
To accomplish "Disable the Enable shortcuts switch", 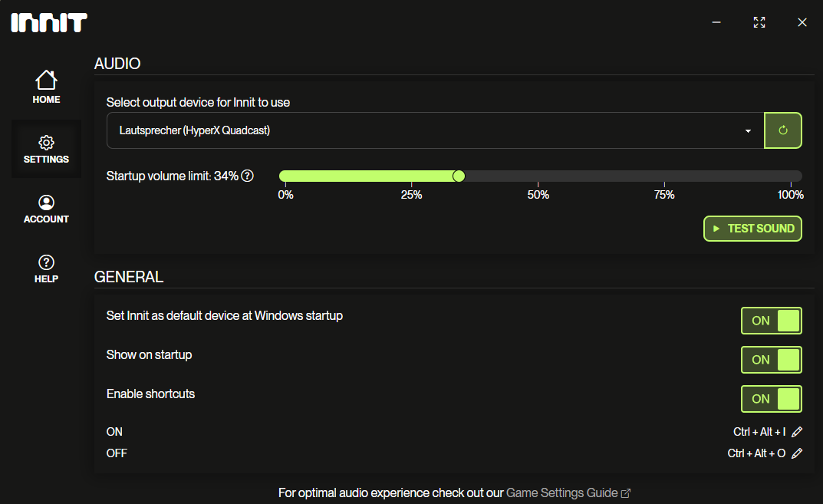I will click(771, 399).
